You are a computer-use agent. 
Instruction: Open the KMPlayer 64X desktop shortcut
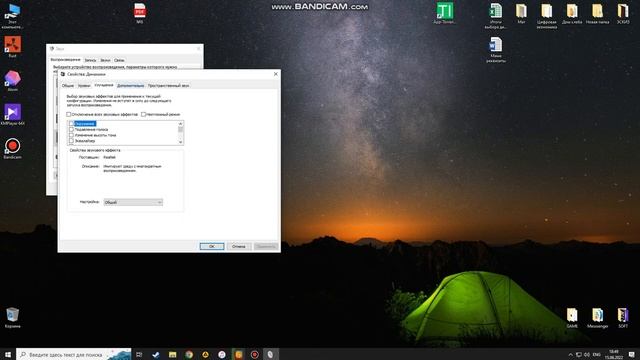click(12, 114)
